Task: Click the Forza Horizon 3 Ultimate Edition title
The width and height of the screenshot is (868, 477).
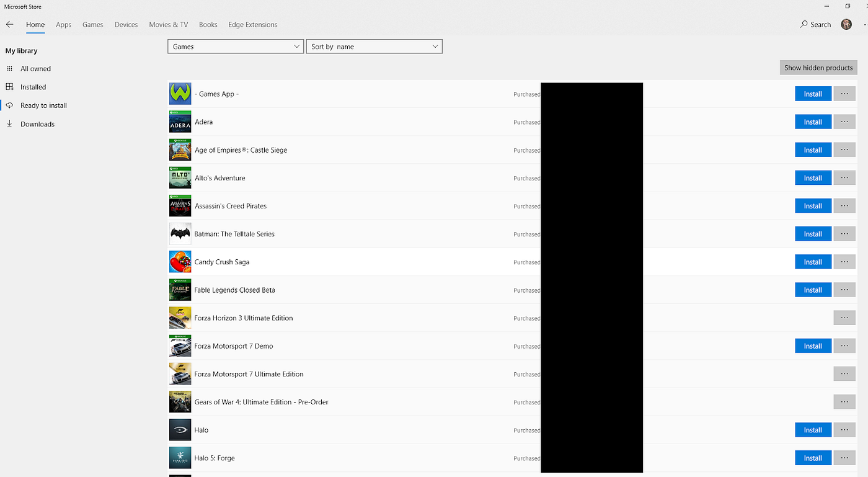Action: pyautogui.click(x=244, y=318)
